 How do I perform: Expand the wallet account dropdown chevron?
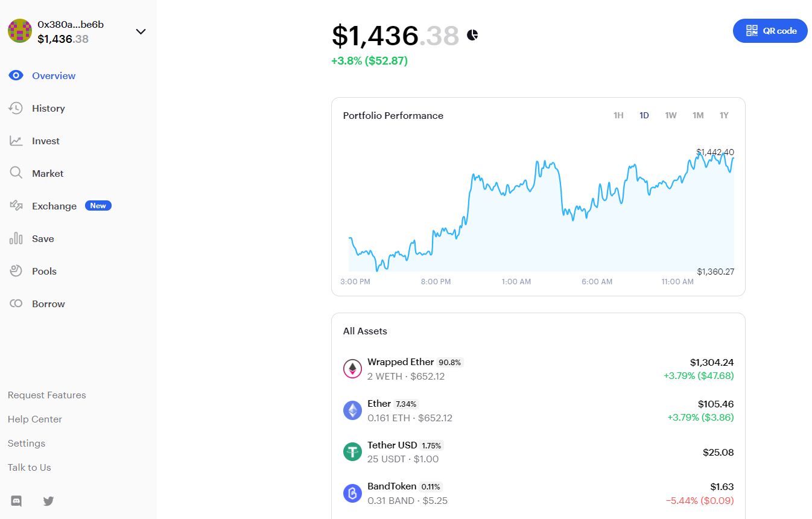click(x=141, y=32)
